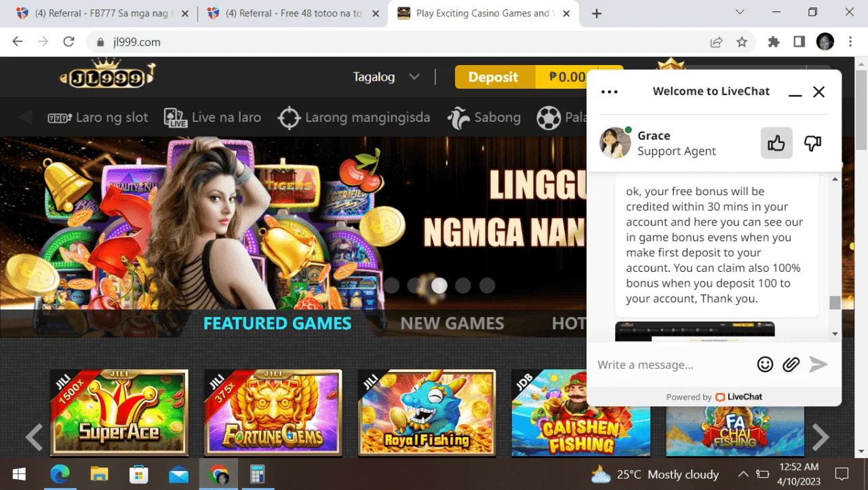Open the Chrome extensions puzzle icon
This screenshot has height=490, width=868.
774,42
